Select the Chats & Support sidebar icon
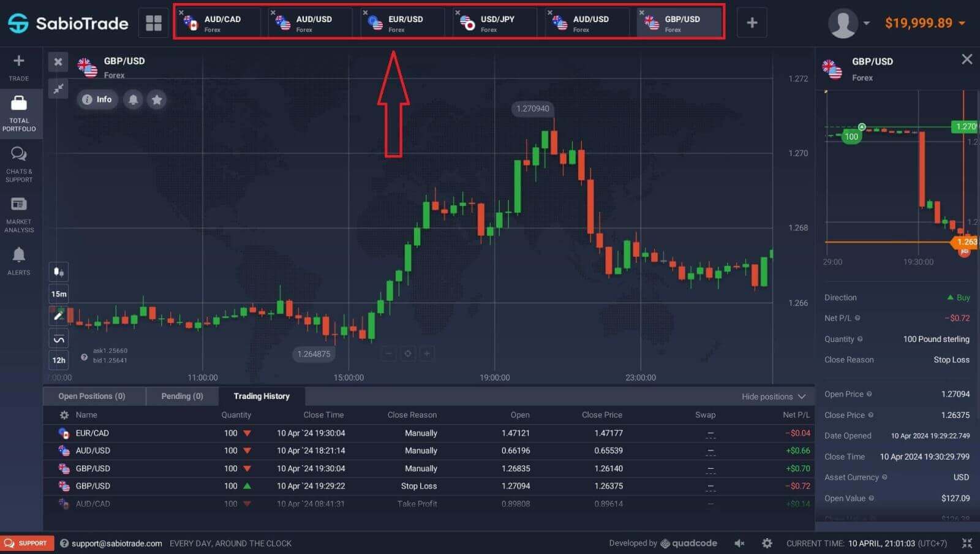Viewport: 980px width, 554px height. [19, 161]
